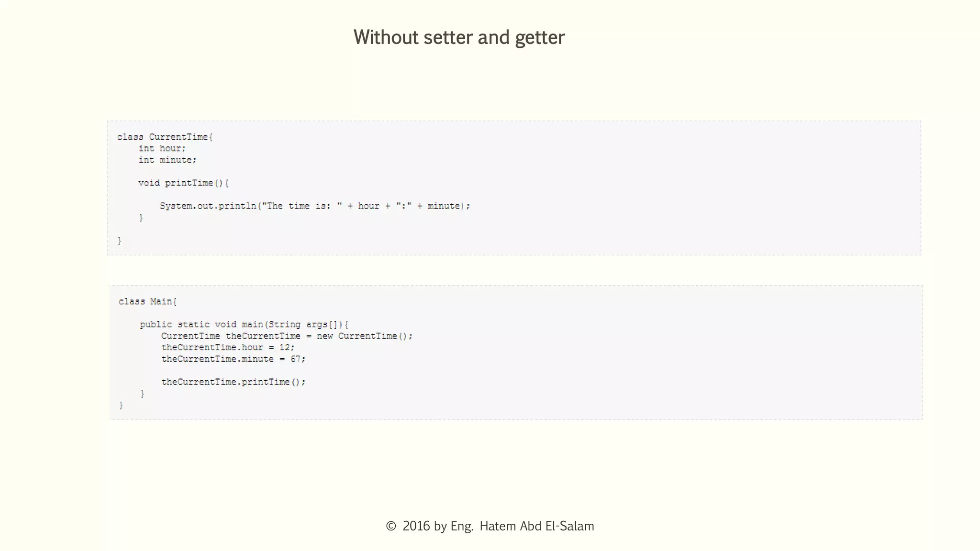Click the slide title 'Without setter and getter'
The width and height of the screenshot is (980, 551).
click(459, 38)
